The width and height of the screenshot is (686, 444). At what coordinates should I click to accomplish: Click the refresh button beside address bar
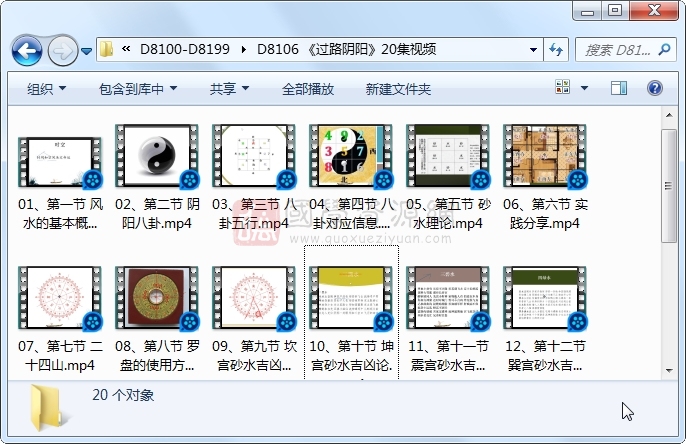pos(555,49)
